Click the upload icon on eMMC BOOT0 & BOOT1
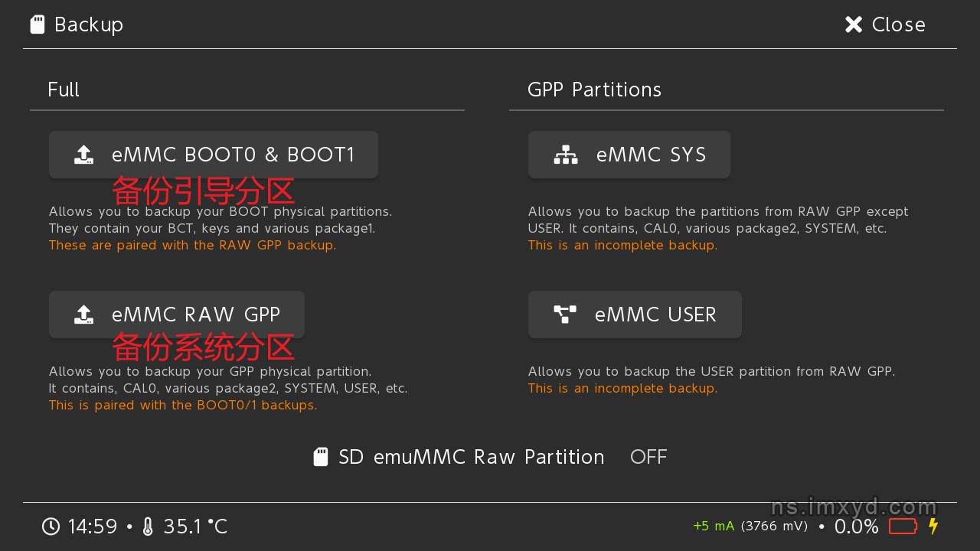The height and width of the screenshot is (551, 980). 84,155
